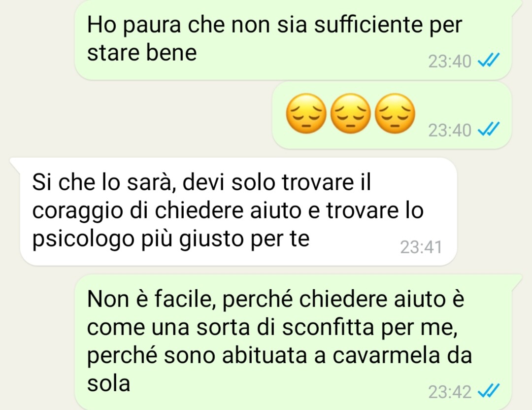Viewport: 532px width, 410px height.
Task: Tap the middle pensive face emoji
Action: (x=351, y=114)
